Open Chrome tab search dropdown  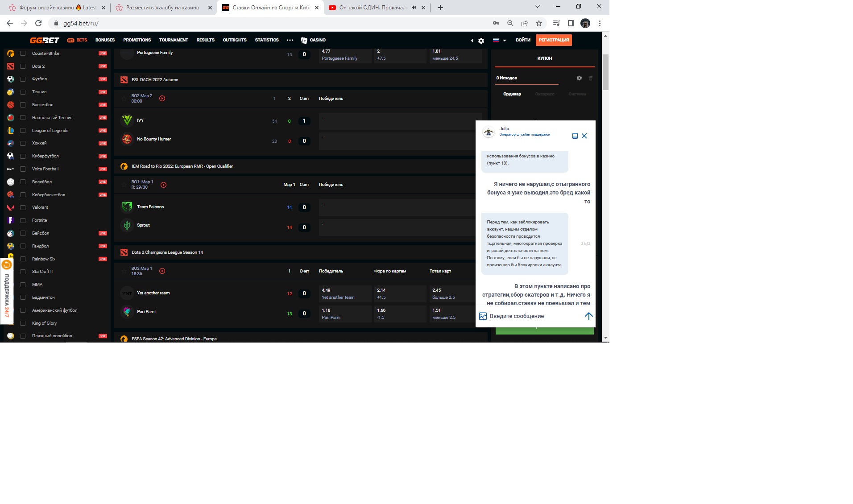click(537, 7)
